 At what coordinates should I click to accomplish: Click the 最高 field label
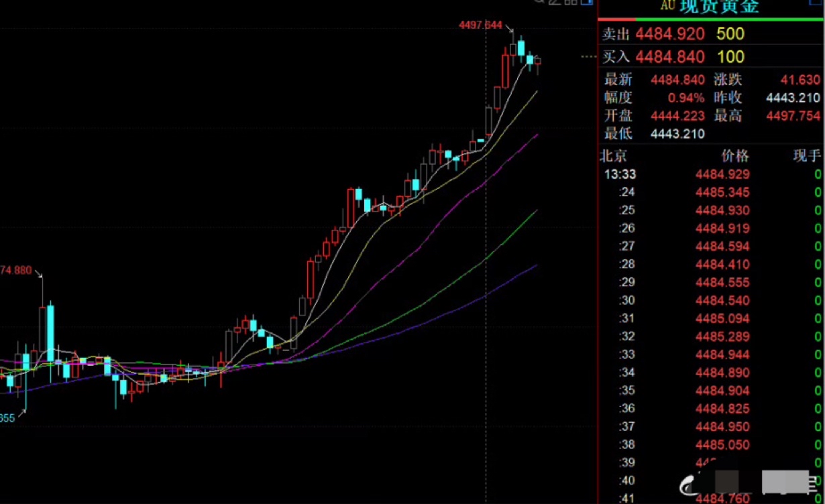[x=728, y=116]
